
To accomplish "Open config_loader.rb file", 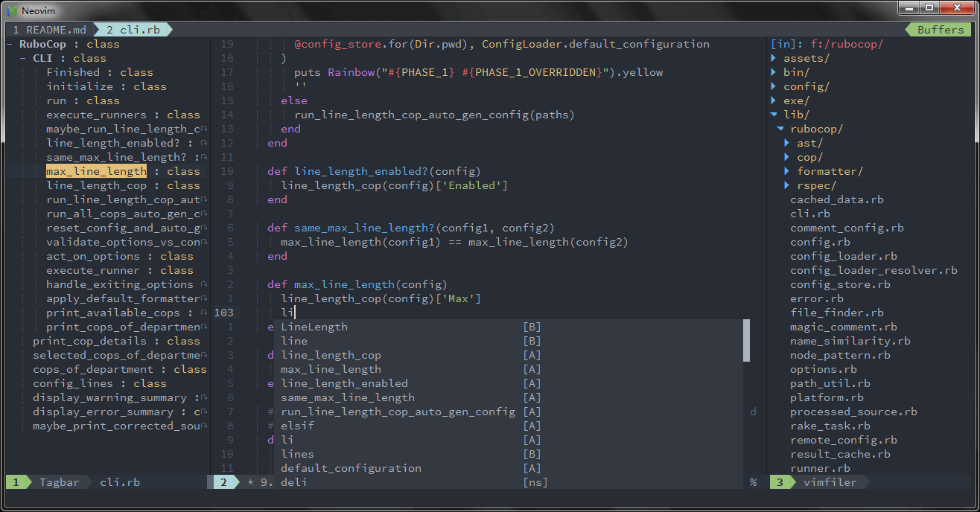I will click(x=844, y=256).
